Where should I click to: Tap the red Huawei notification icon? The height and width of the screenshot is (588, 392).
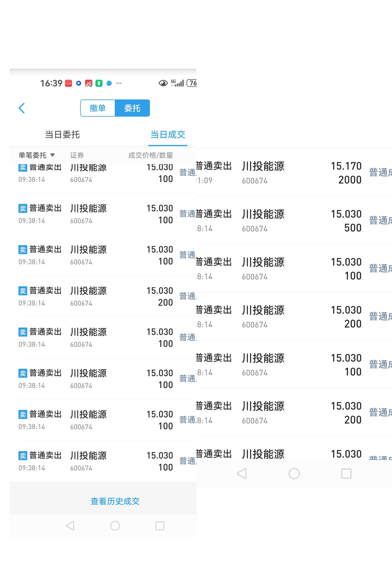tap(68, 83)
